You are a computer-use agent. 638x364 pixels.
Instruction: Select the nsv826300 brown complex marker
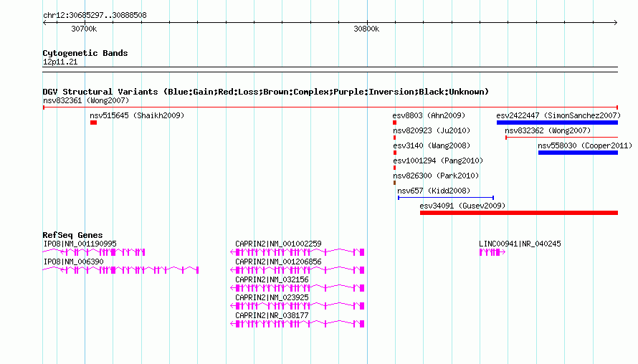coord(395,183)
